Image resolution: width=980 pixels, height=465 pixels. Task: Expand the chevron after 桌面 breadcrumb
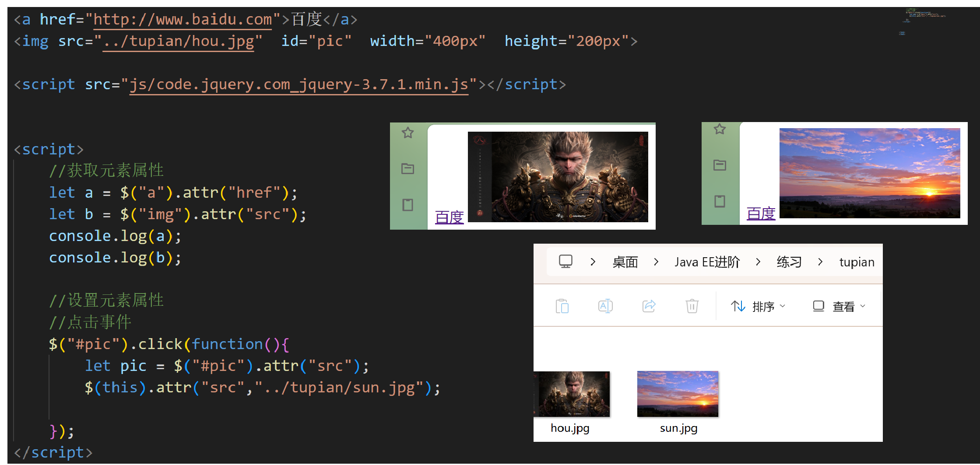(x=656, y=262)
